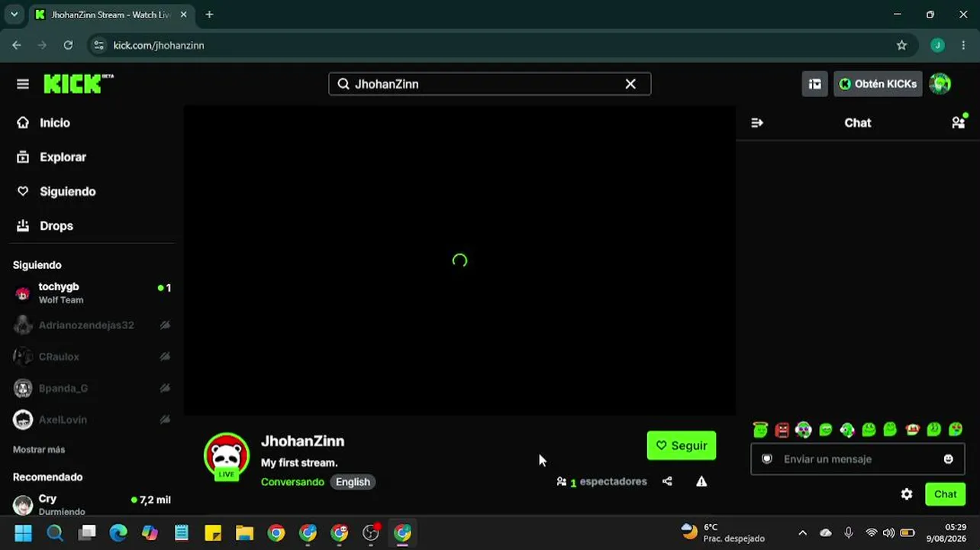Insert the red-capped emote
The height and width of the screenshot is (550, 980).
912,430
